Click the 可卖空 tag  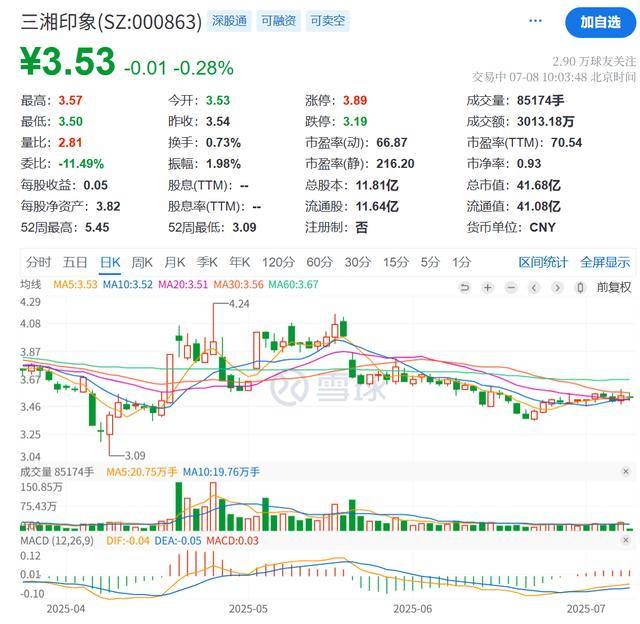[x=328, y=21]
